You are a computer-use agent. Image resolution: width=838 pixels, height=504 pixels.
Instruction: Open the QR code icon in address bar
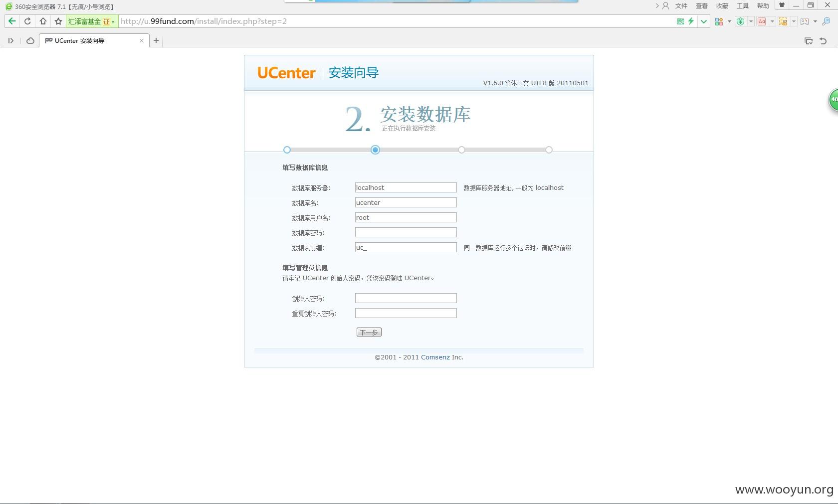coord(680,21)
